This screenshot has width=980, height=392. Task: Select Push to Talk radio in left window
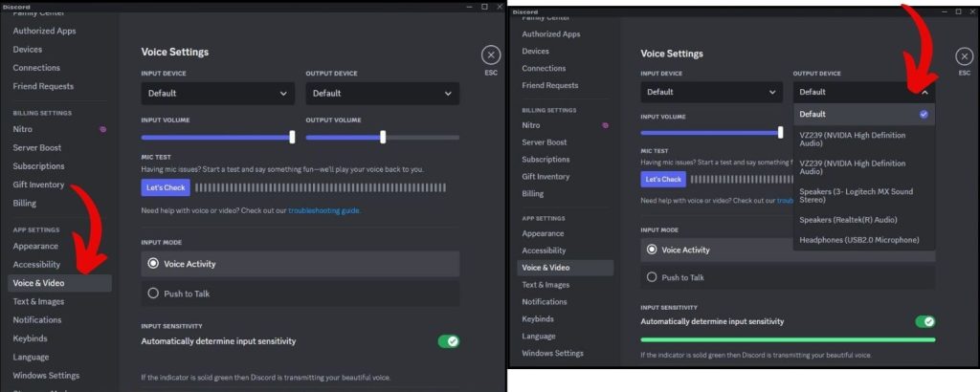(x=153, y=293)
